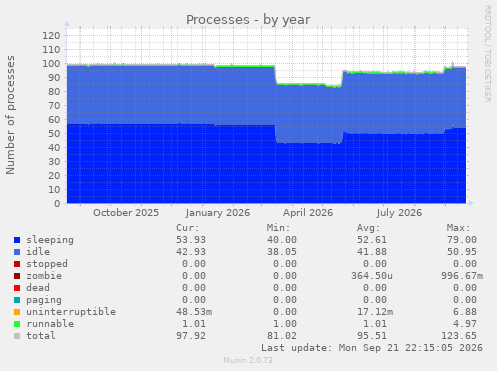Click the 'Munin 2.0.73' footer text
Screen dimensions: 497x371
(x=248, y=360)
